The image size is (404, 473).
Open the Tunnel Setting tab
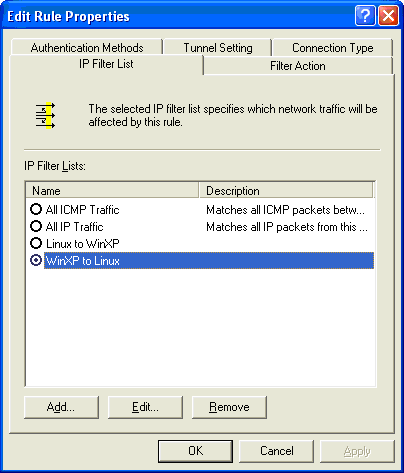pos(218,47)
